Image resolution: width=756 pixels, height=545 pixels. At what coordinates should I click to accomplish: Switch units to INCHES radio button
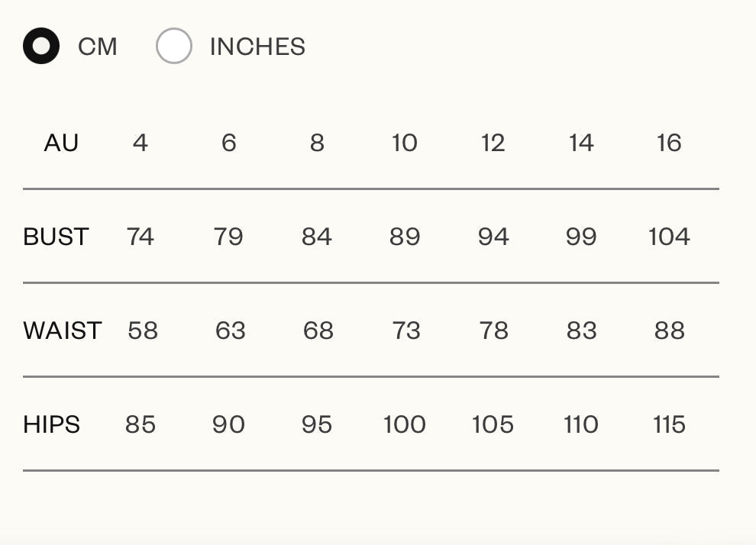point(173,47)
